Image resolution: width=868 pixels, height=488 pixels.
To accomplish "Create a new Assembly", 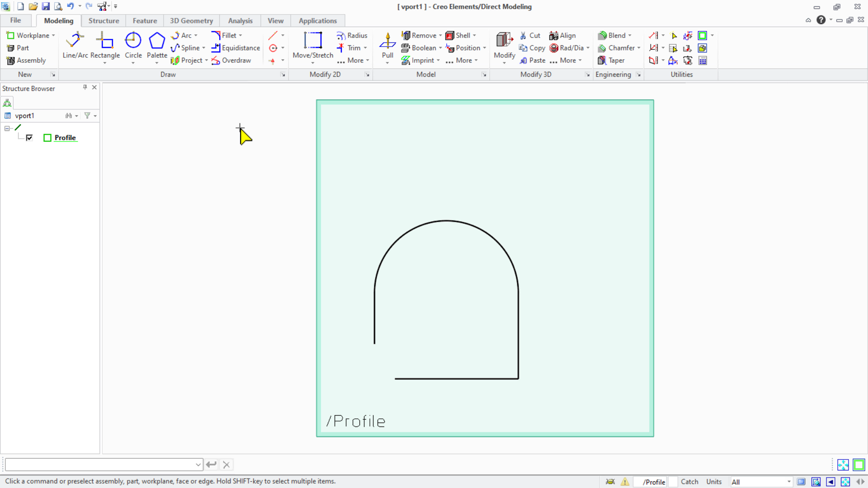I will click(x=26, y=61).
